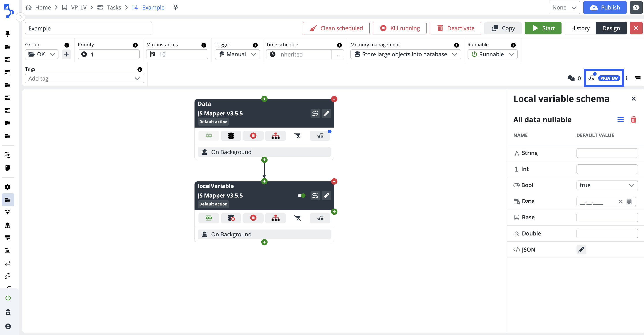Click the red minus to remove Data step
644x335 pixels.
click(x=334, y=99)
